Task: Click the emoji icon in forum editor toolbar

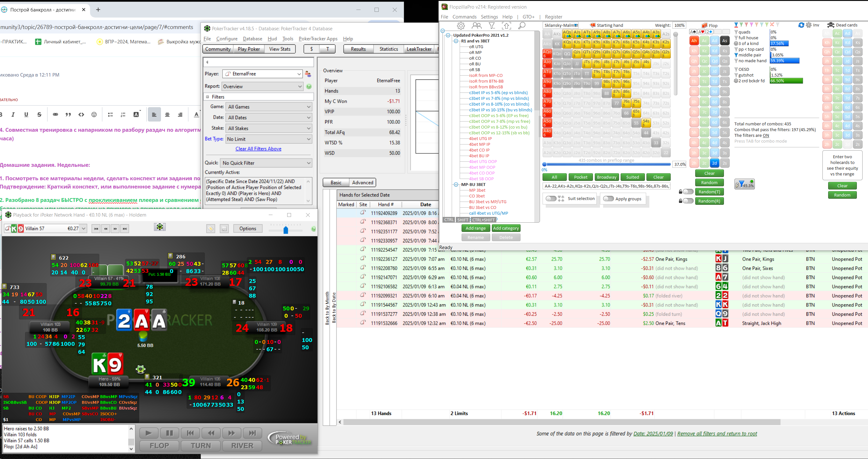Action: (x=94, y=115)
